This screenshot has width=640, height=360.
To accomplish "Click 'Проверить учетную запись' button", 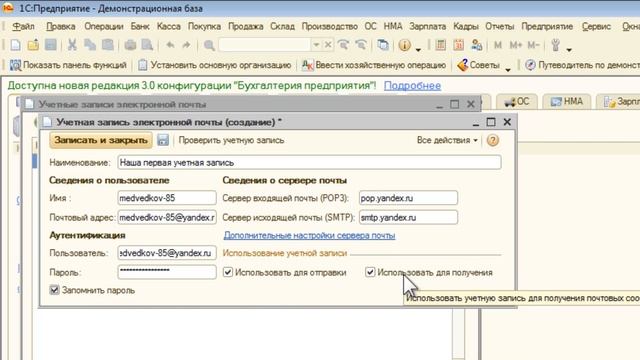I will tap(231, 140).
